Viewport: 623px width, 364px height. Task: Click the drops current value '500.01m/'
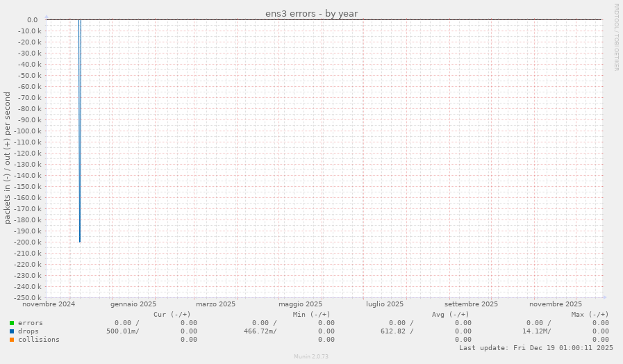coord(123,331)
